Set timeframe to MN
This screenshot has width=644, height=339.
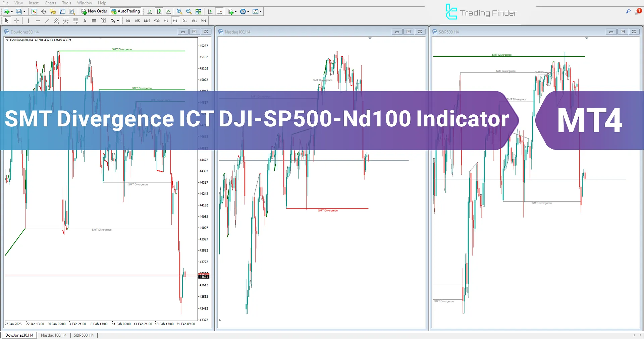point(203,21)
